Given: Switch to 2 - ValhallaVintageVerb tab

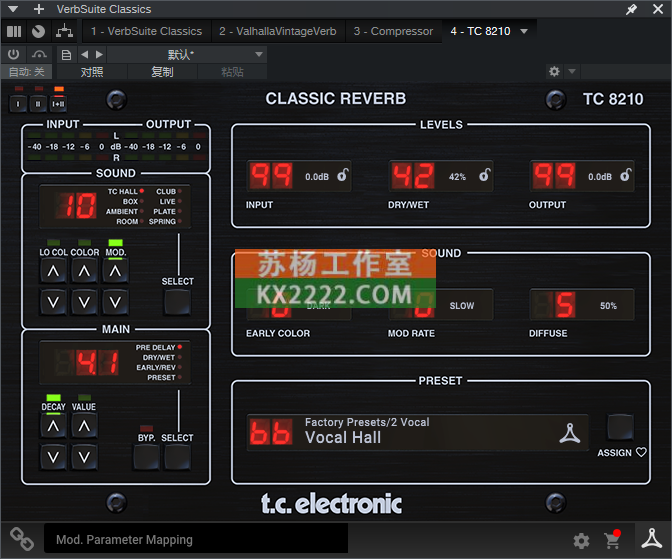Looking at the screenshot, I should (278, 31).
